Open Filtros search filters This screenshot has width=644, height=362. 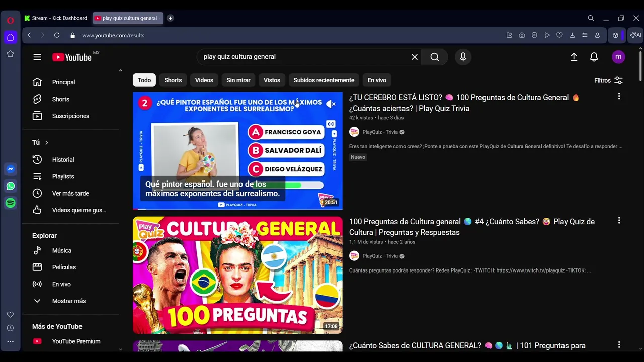(608, 80)
